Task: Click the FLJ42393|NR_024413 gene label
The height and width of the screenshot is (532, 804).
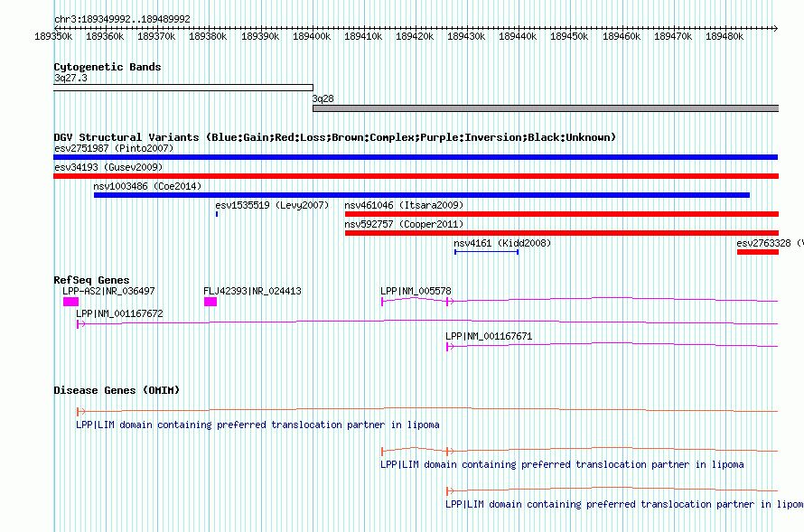Action: 252,291
